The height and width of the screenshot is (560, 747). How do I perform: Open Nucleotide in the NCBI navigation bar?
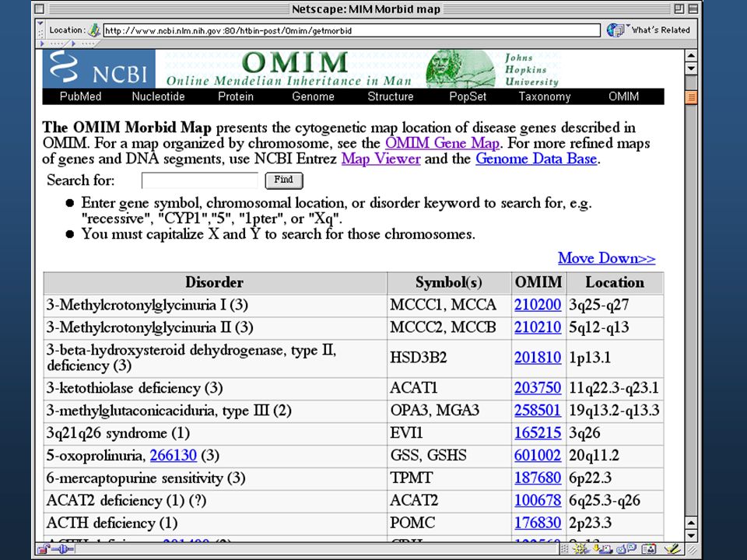coord(158,96)
